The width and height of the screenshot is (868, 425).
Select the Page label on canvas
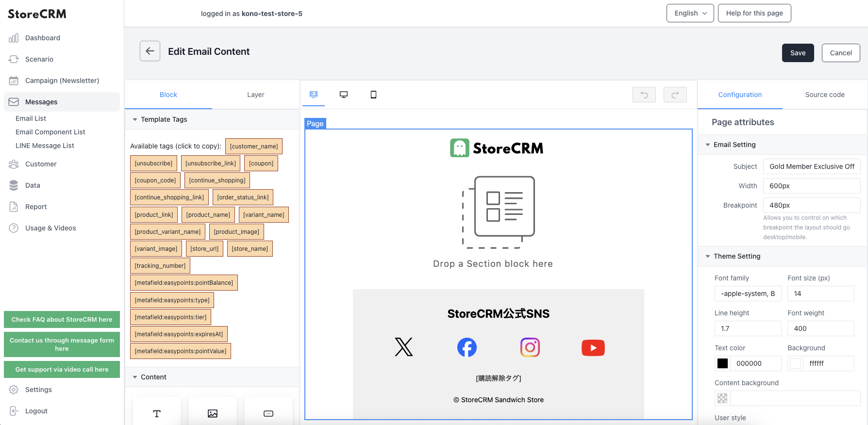point(315,124)
